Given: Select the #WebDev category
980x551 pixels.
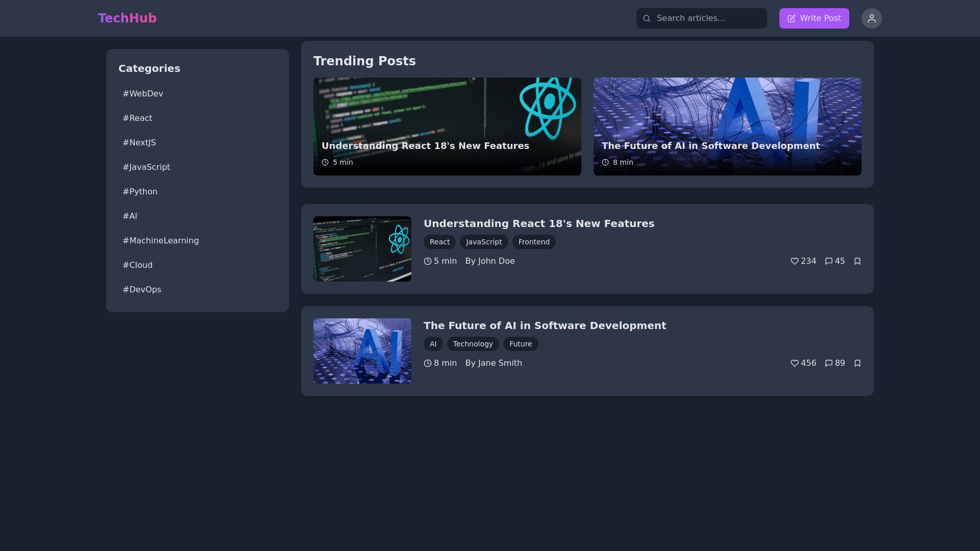Looking at the screenshot, I should click(143, 94).
